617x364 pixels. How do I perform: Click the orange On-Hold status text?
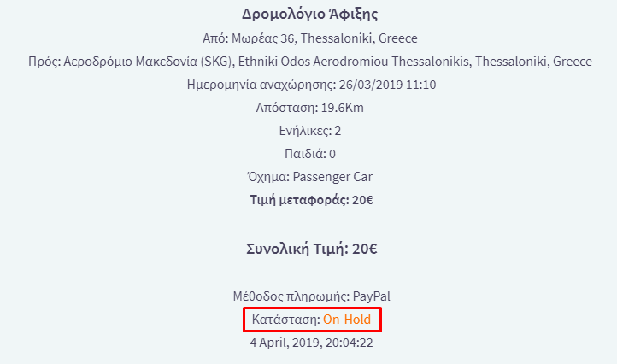pos(347,319)
